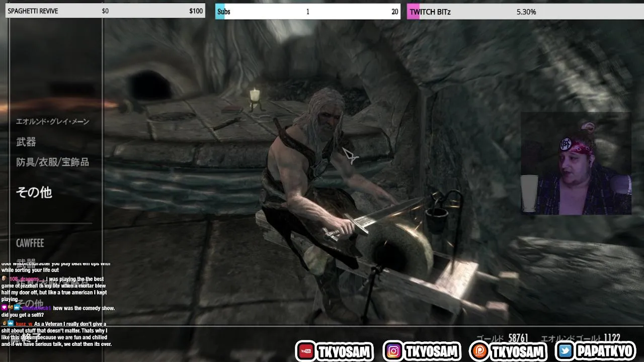Image resolution: width=644 pixels, height=362 pixels.
Task: Click the 'As a Veteran' chat message
Action: click(56, 334)
